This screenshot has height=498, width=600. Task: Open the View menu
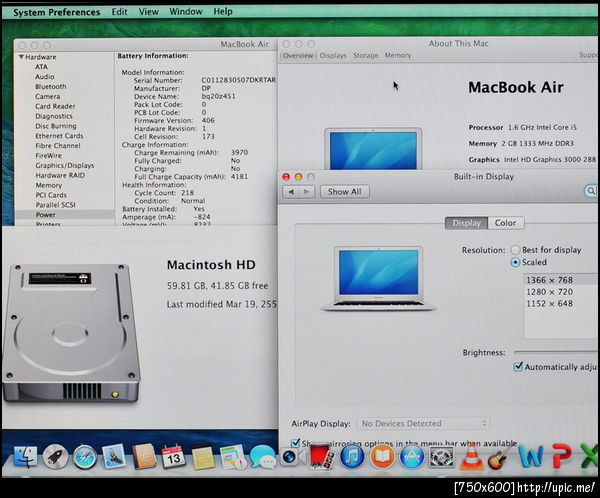[148, 12]
